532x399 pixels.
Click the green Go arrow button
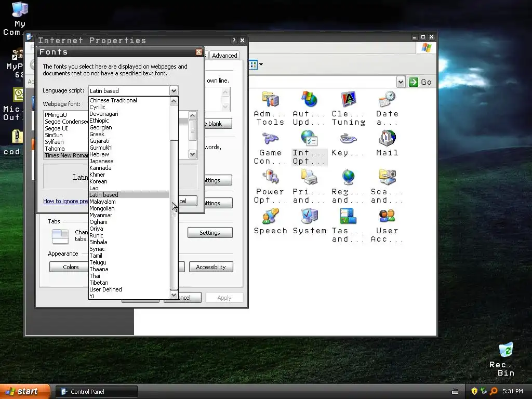click(413, 82)
